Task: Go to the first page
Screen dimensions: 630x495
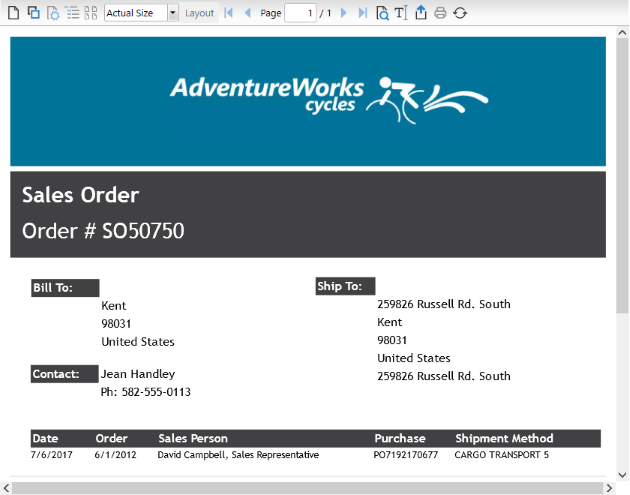Action: pyautogui.click(x=229, y=13)
